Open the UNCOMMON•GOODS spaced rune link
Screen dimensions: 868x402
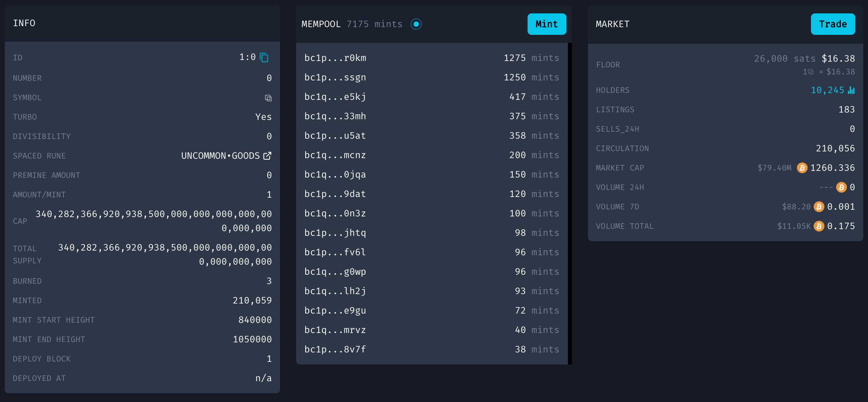coord(220,156)
